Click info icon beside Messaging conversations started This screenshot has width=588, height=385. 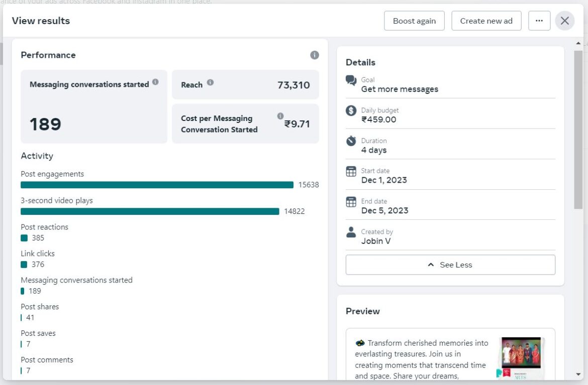pyautogui.click(x=155, y=82)
